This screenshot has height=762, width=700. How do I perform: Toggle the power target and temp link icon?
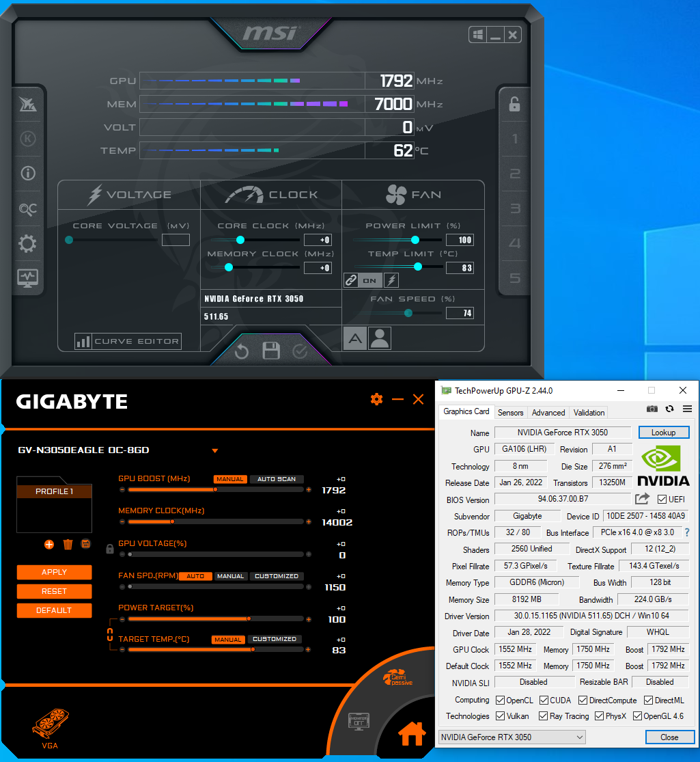pos(110,634)
